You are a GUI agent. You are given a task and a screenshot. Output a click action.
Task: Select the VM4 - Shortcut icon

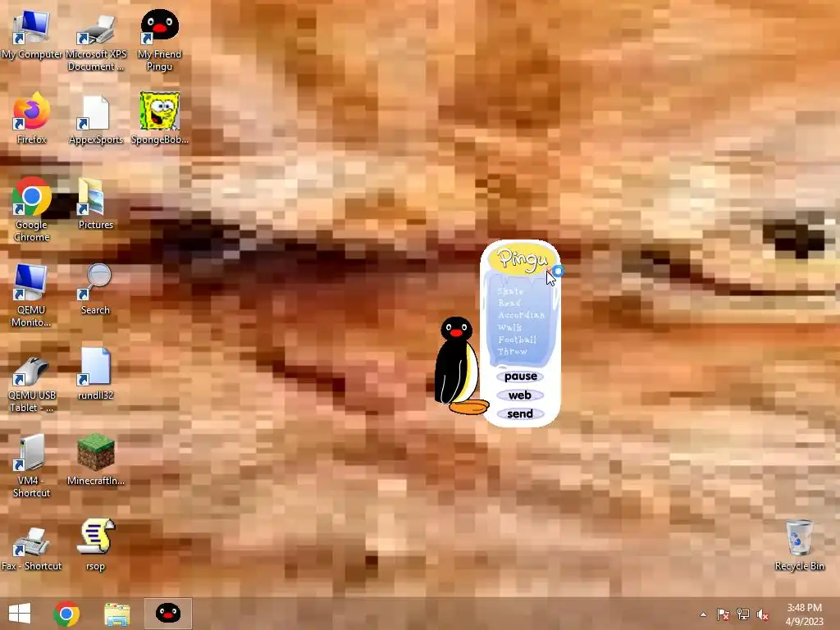pos(31,465)
